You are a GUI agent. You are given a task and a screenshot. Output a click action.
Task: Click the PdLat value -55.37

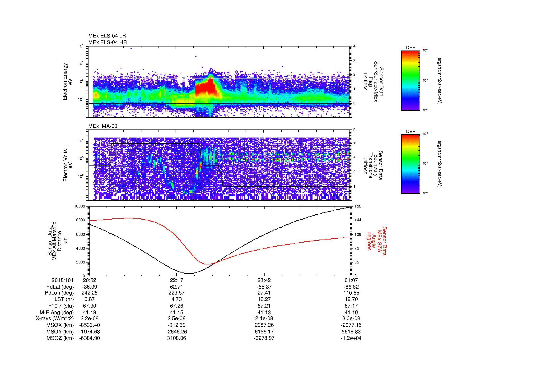click(x=264, y=287)
